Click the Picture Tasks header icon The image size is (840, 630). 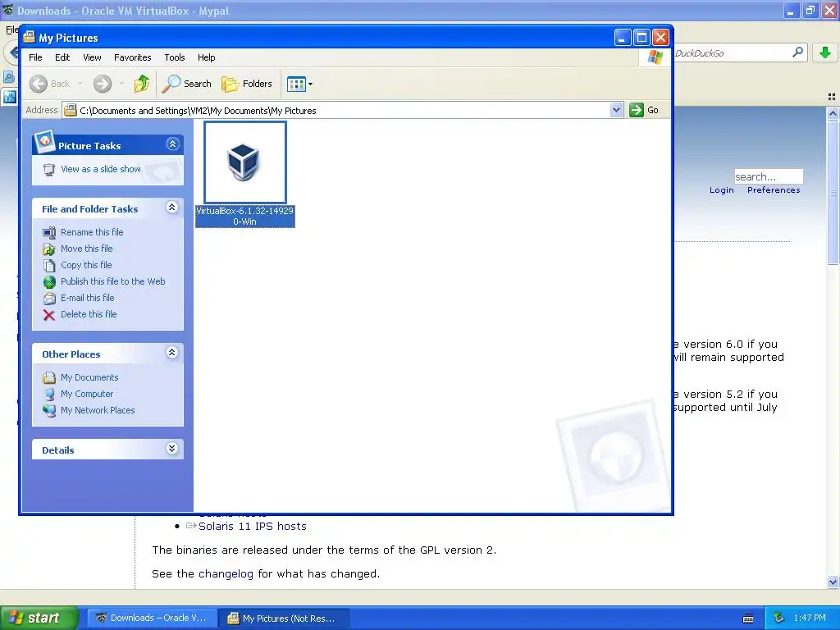[x=44, y=142]
